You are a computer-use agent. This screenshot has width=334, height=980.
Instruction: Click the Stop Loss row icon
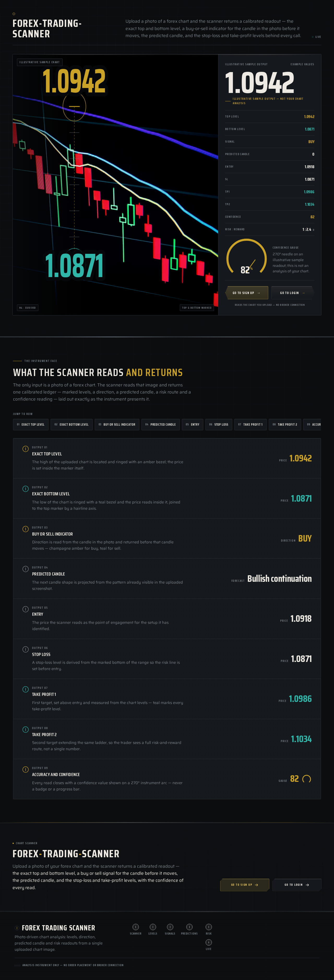point(26,649)
